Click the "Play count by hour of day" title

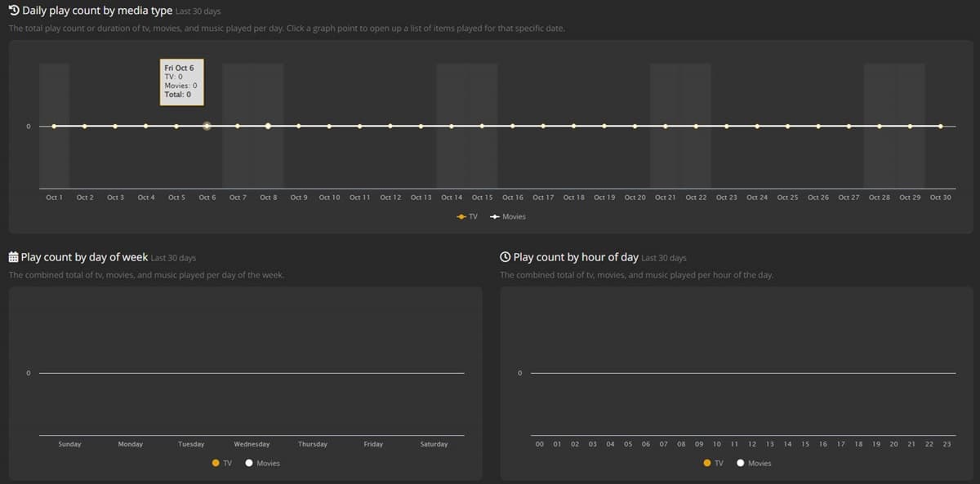577,256
